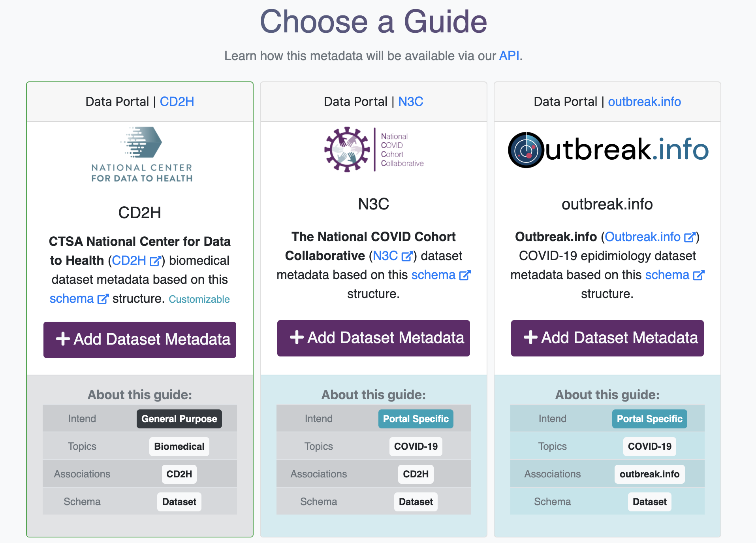Open the API link in subtitle
The width and height of the screenshot is (756, 543).
pyautogui.click(x=509, y=56)
